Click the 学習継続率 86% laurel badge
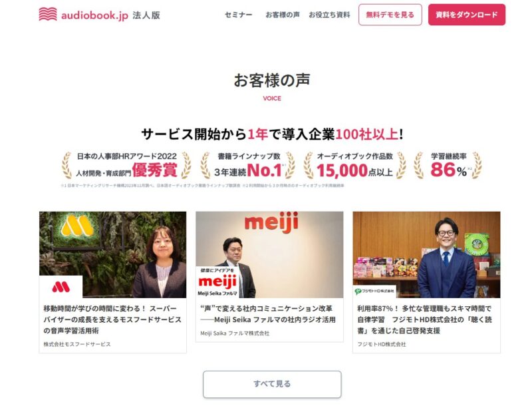The height and width of the screenshot is (414, 532). coord(448,165)
